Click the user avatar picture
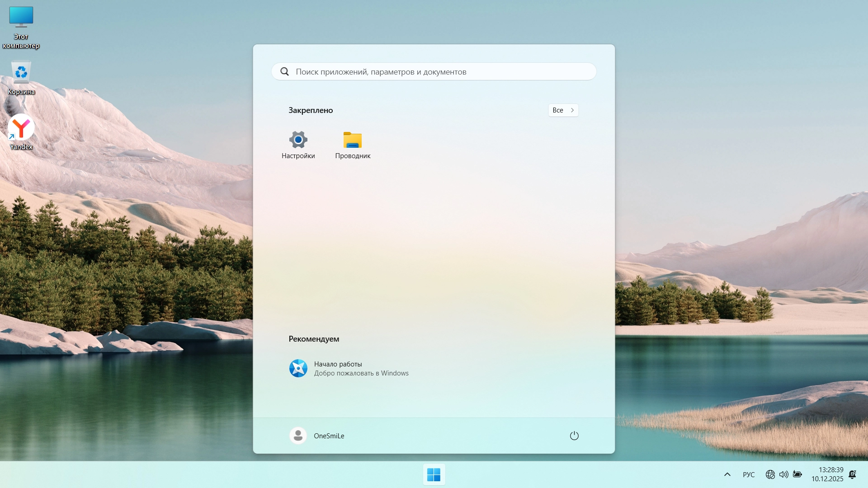 [x=298, y=436]
